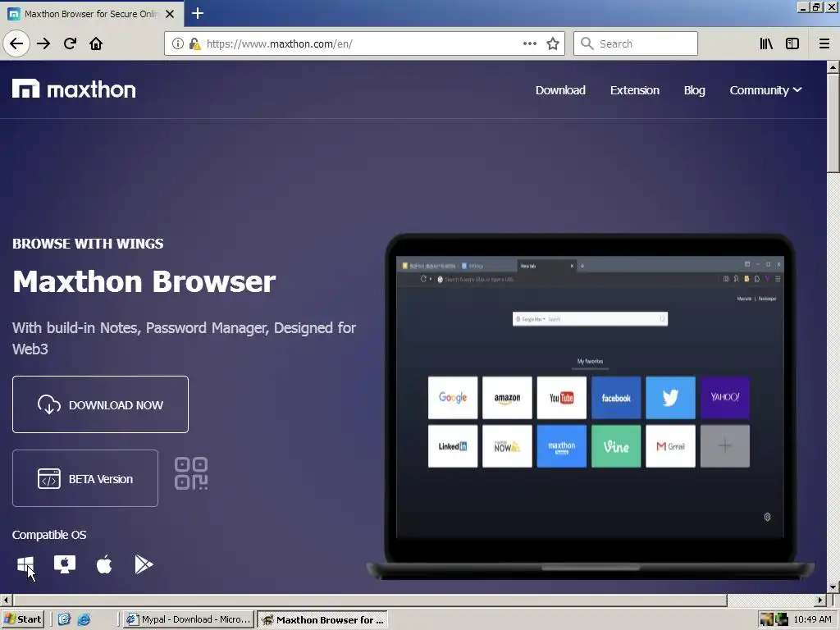Click the BROWSE WITH WINGS text

coord(88,244)
